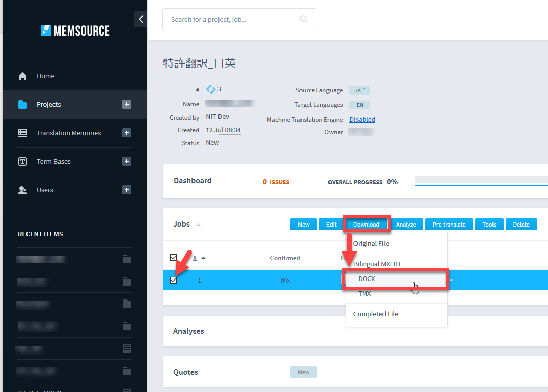
Task: Click the search magnifier icon
Action: (304, 20)
